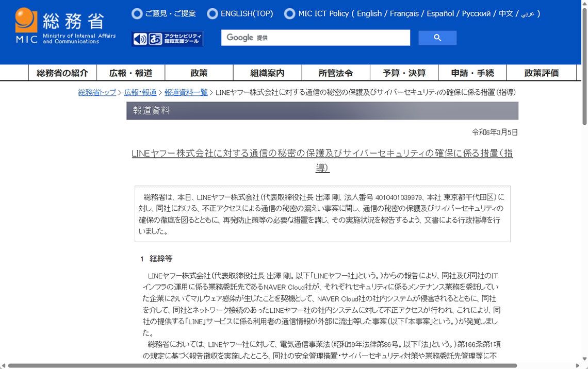588x369 pixels.
Task: Open 政策評価 menu
Action: tap(541, 73)
